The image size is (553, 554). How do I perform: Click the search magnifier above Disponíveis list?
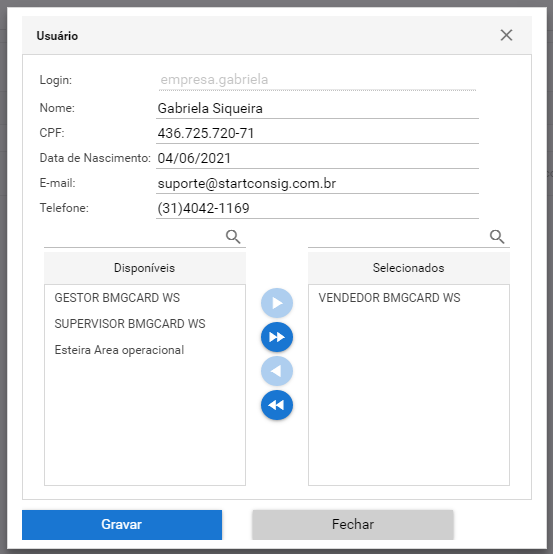233,236
